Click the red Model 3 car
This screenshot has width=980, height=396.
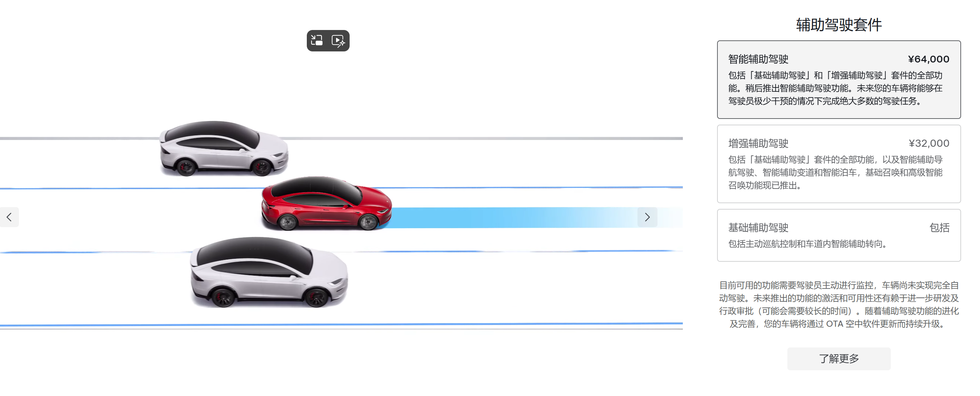tap(326, 203)
